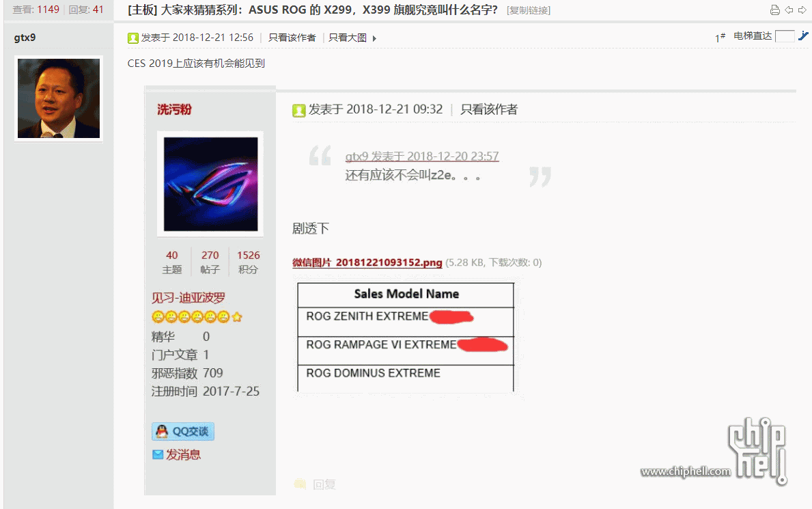Open the Sales Model Name table image
This screenshot has width=812, height=509.
pyautogui.click(x=406, y=337)
